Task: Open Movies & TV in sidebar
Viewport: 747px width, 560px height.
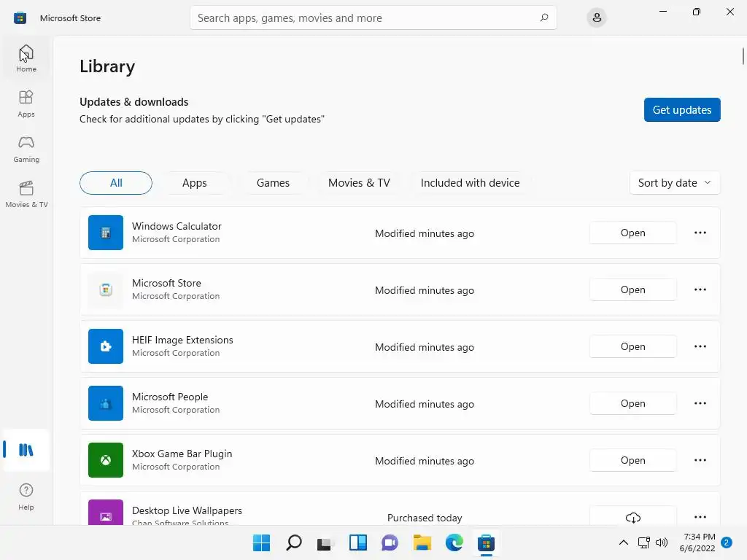Action: [x=26, y=194]
